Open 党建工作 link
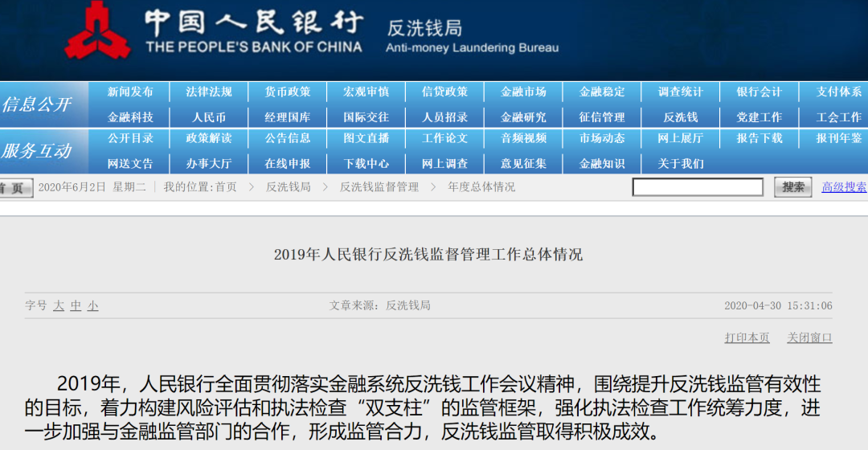Screen dimensions: 868x450 tap(759, 117)
